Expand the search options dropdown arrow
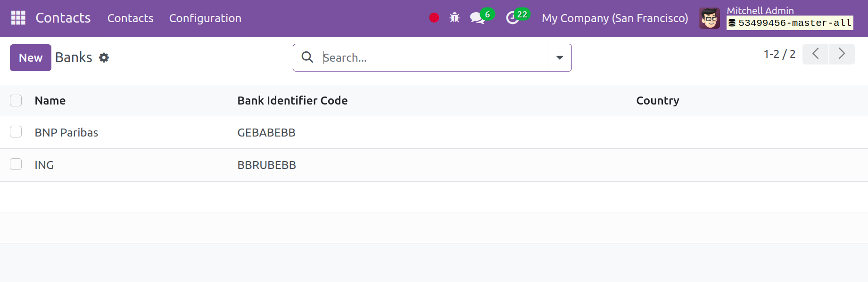This screenshot has width=868, height=282. click(x=560, y=57)
